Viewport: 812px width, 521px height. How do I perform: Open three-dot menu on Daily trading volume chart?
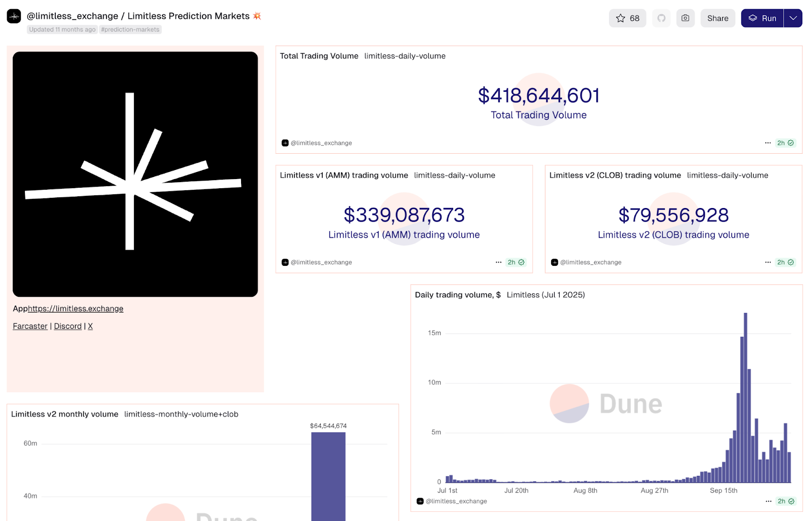point(768,501)
